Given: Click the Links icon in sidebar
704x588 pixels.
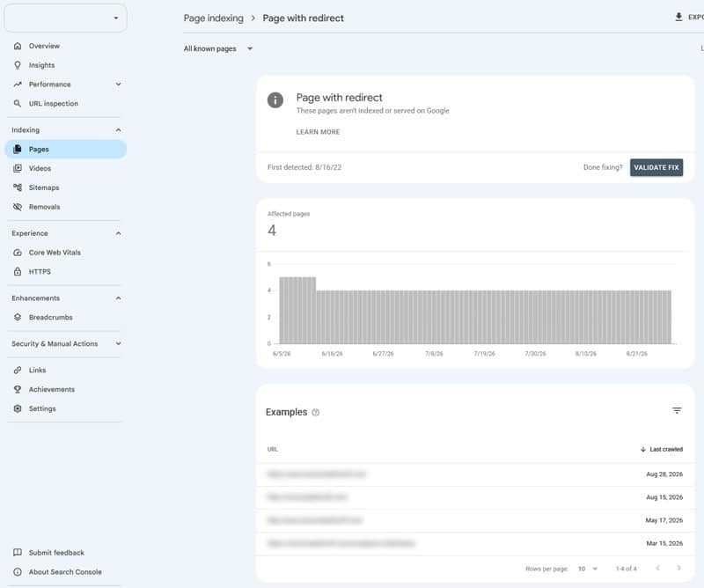Looking at the screenshot, I should tap(18, 370).
